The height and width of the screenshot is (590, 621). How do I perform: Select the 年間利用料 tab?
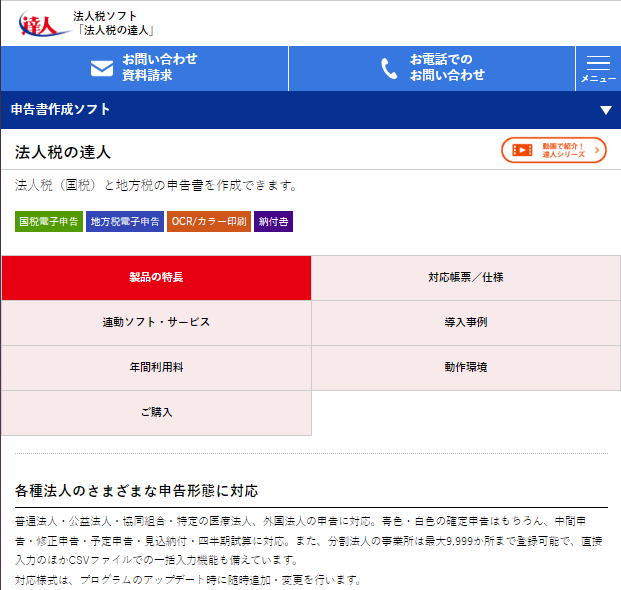coord(156,368)
